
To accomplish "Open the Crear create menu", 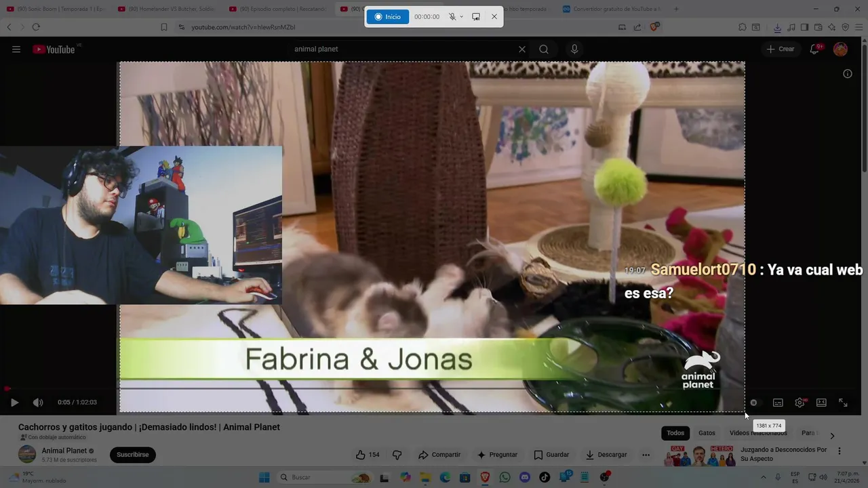I will [x=781, y=49].
